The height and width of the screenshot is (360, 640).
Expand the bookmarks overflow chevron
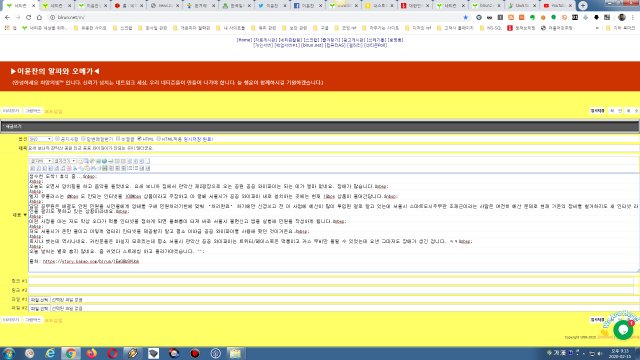pyautogui.click(x=597, y=28)
